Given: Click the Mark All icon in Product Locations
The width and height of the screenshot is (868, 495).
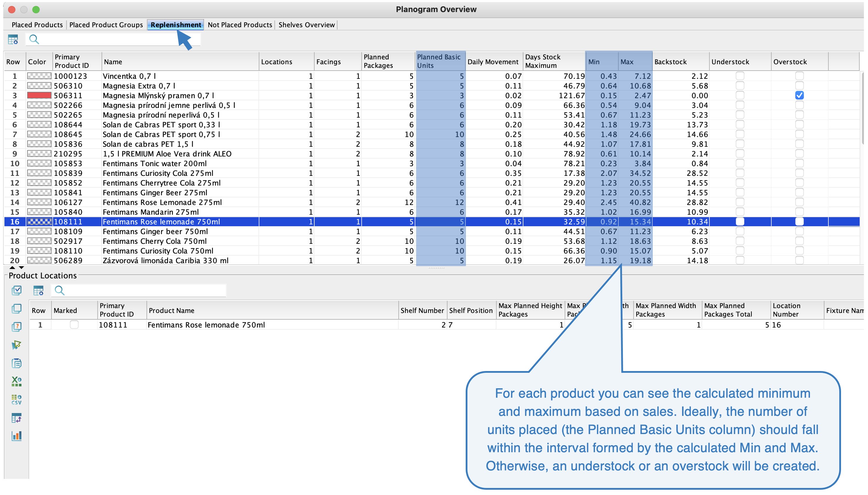Looking at the screenshot, I should [16, 290].
